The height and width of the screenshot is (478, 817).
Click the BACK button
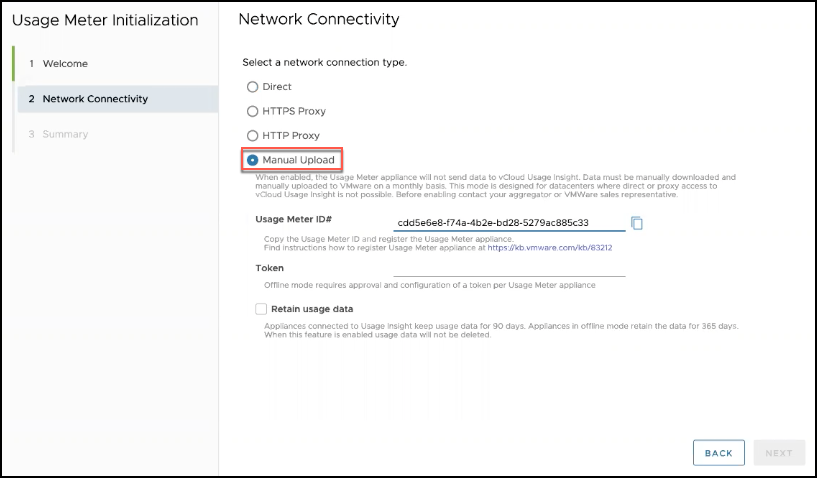coord(718,453)
